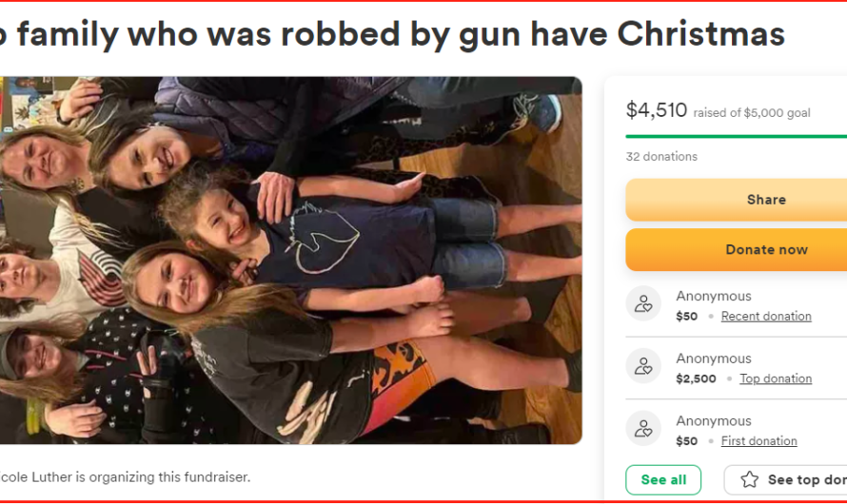Viewport: 847px width, 504px height.
Task: Click the star icon in See top button
Action: pos(749,479)
